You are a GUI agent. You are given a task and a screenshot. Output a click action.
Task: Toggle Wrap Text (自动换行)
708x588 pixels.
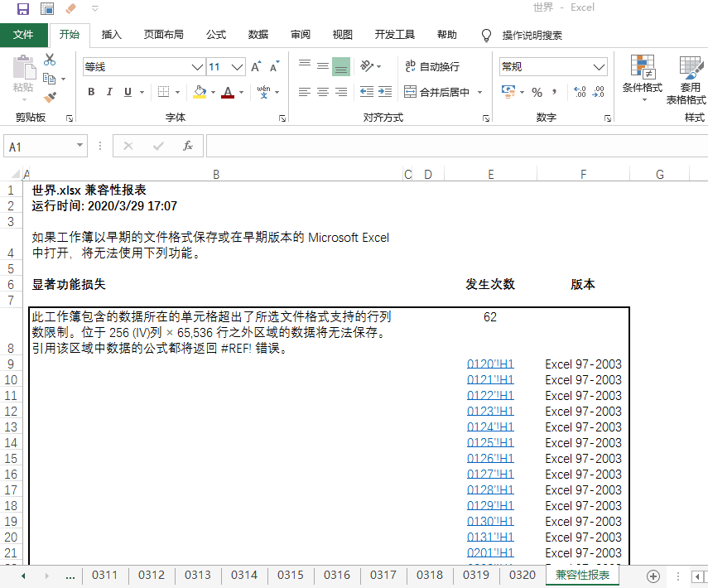[431, 66]
